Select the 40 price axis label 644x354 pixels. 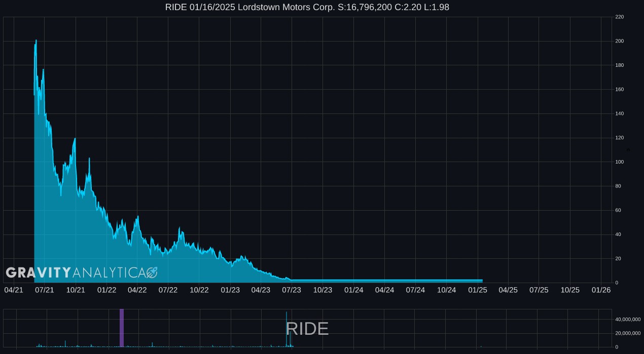[x=618, y=234]
